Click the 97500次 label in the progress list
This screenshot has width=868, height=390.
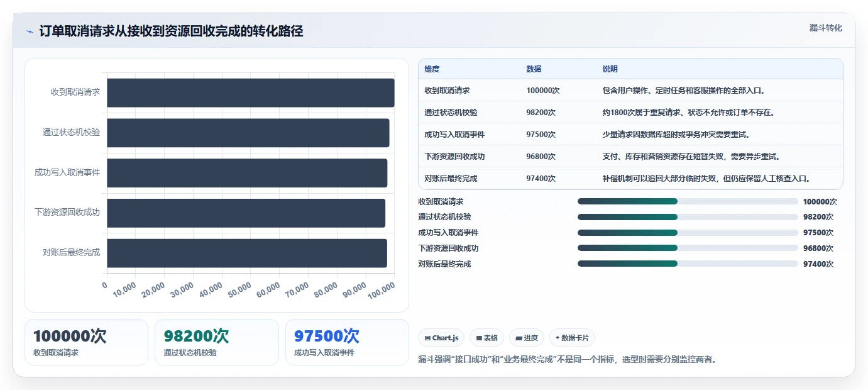tap(818, 233)
